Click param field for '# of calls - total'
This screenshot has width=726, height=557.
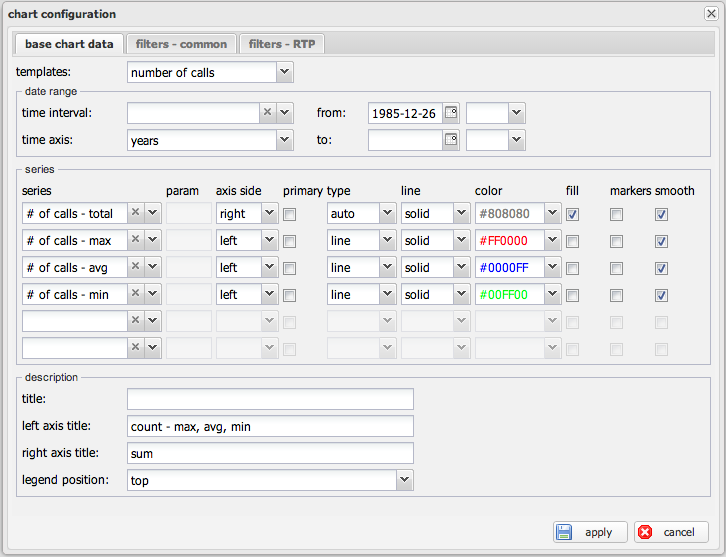(189, 213)
